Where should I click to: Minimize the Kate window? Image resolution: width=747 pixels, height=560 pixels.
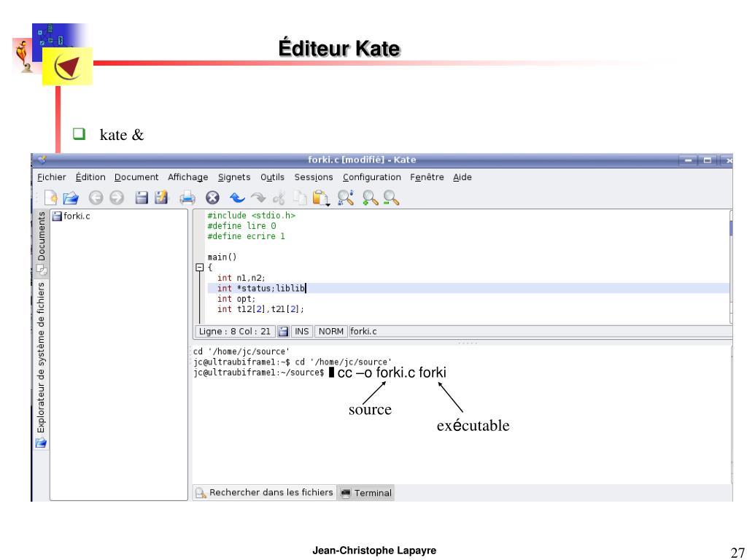(687, 160)
